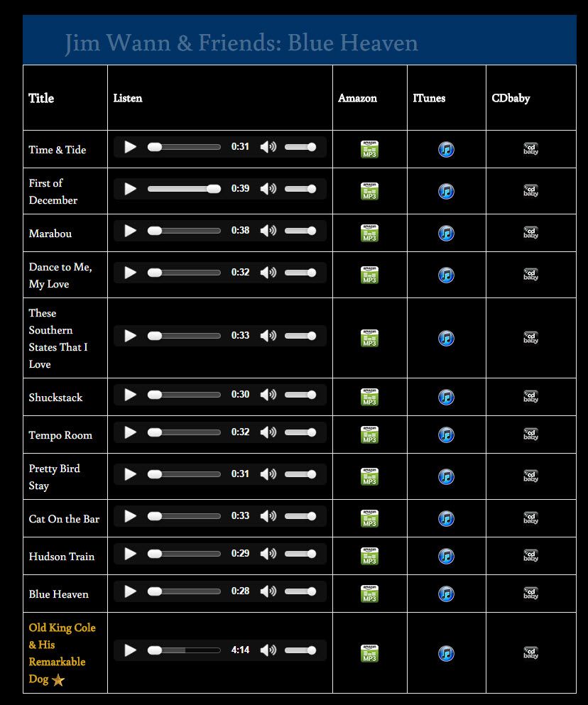The width and height of the screenshot is (588, 705).
Task: Adjust the volume slider for Tempo Room
Action: click(300, 432)
